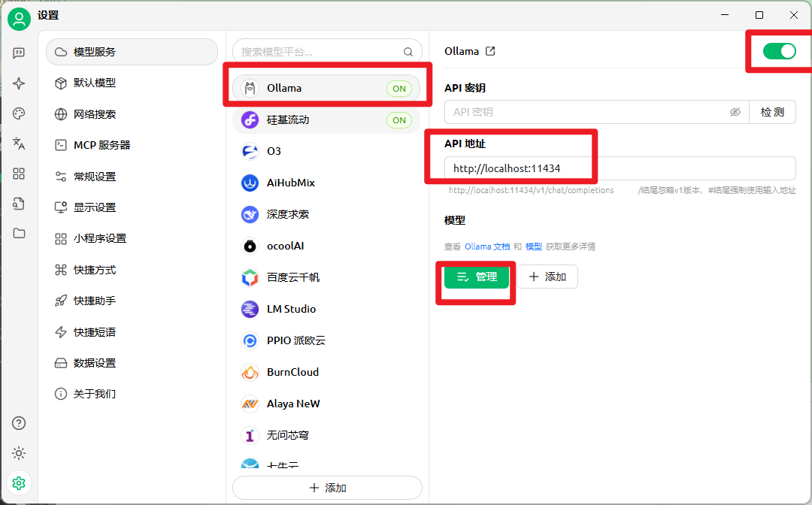Click the ocoolAI logo icon
812x505 pixels.
click(250, 246)
